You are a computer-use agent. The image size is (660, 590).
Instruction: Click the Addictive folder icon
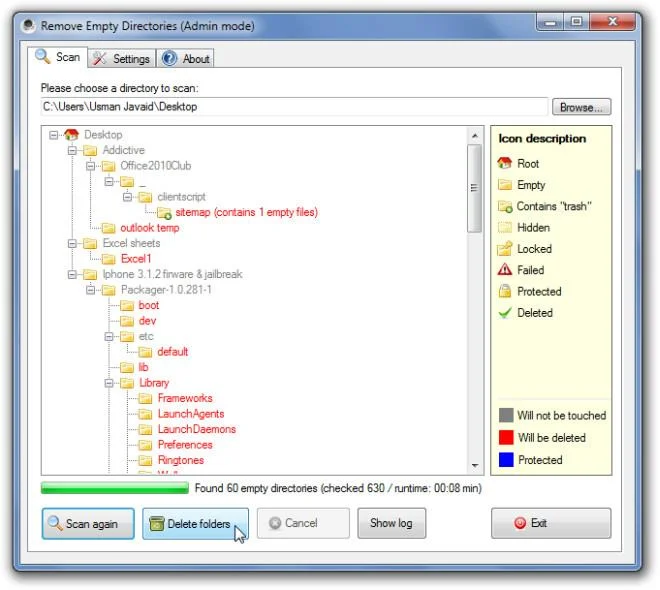pos(90,150)
